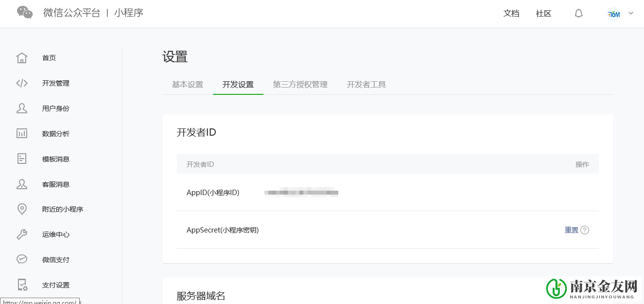Open the 支付设置 payment settings icon

(22, 285)
